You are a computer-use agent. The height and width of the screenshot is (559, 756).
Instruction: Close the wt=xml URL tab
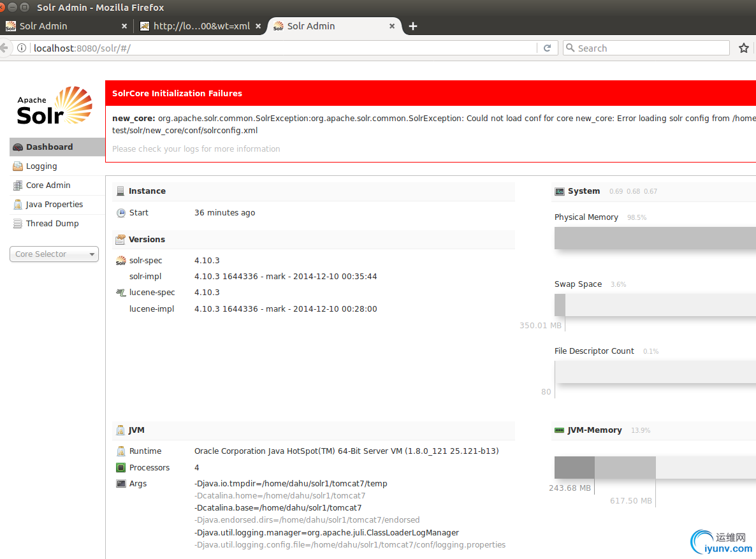pos(258,26)
